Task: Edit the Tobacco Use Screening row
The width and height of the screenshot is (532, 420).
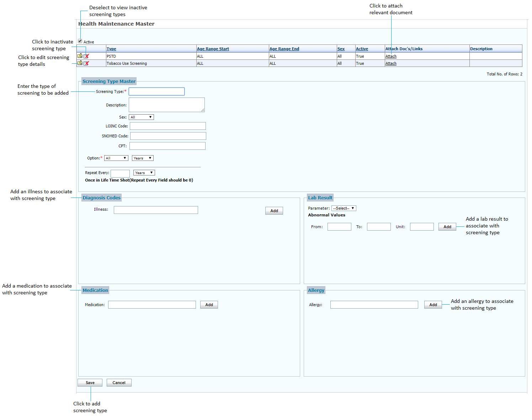Action: pos(80,63)
